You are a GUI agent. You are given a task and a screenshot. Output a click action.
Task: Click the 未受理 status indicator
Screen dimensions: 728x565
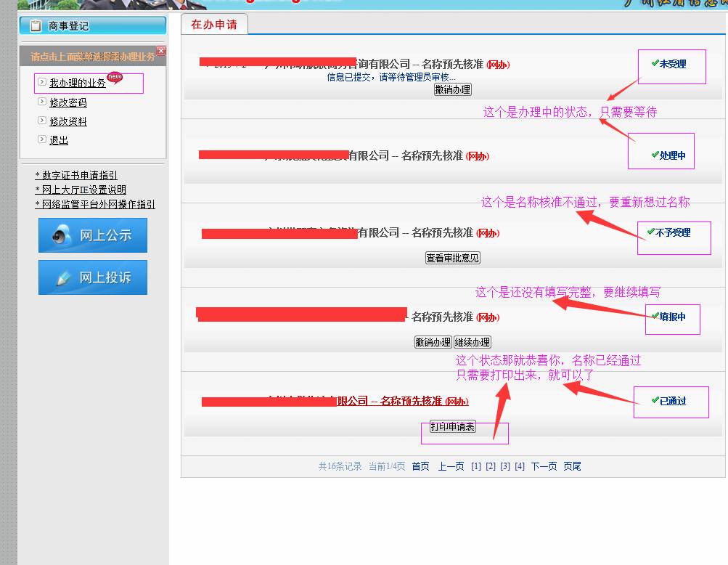pos(671,66)
